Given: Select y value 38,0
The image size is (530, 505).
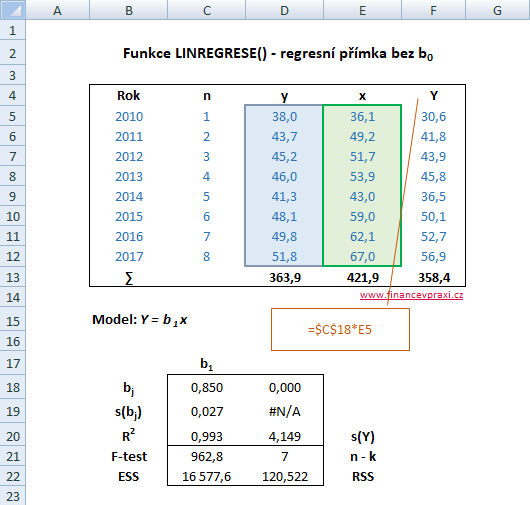Looking at the screenshot, I should coord(285,117).
